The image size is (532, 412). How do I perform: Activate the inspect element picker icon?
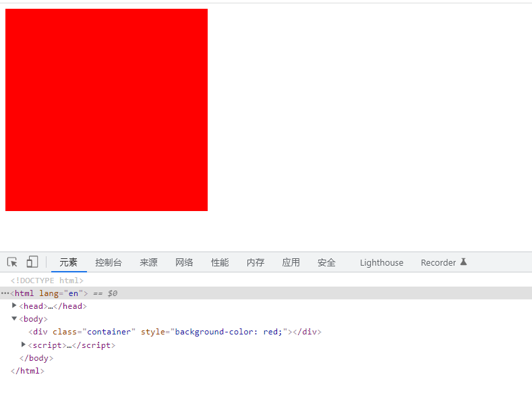(12, 262)
